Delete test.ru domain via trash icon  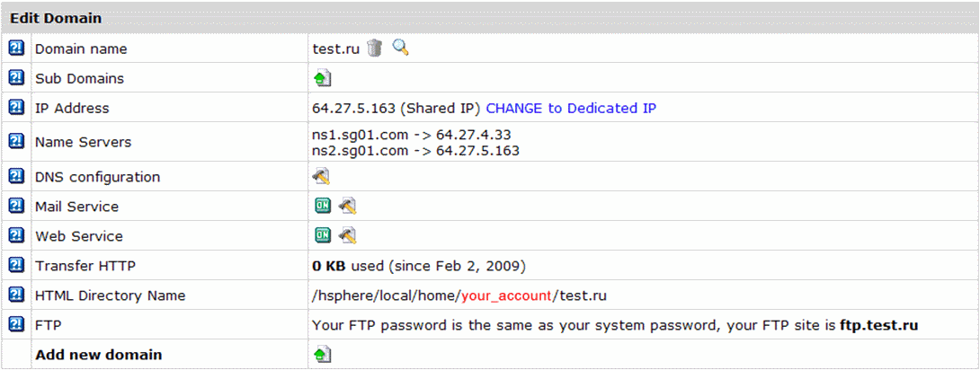point(374,48)
